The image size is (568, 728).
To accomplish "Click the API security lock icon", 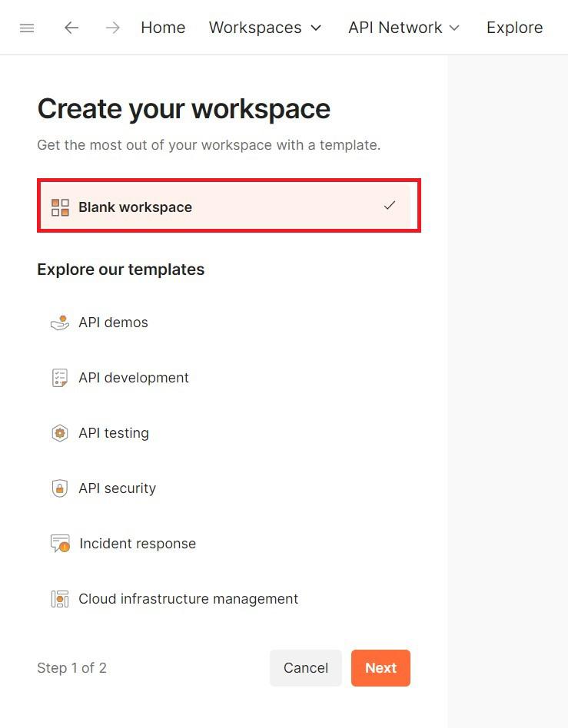I will (x=60, y=488).
